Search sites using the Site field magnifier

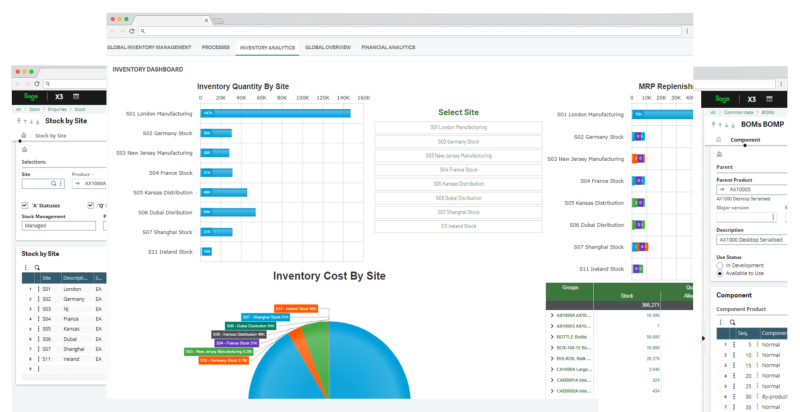(53, 184)
